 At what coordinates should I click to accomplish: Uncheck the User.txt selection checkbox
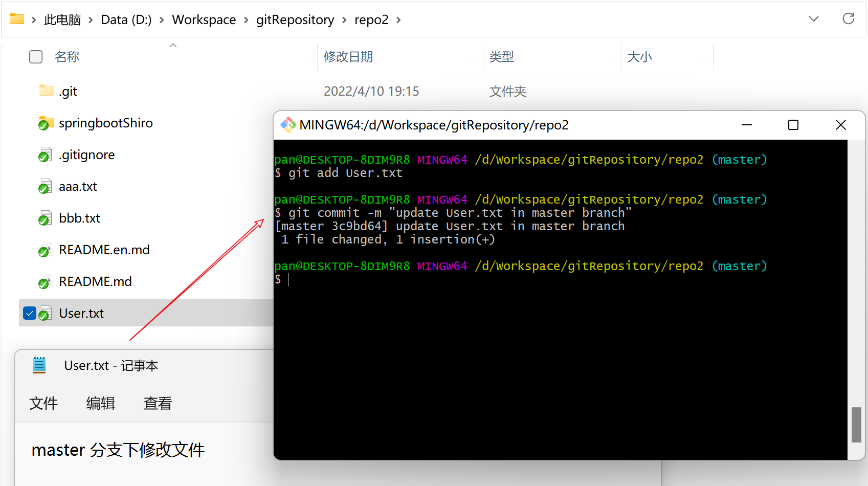pos(30,313)
